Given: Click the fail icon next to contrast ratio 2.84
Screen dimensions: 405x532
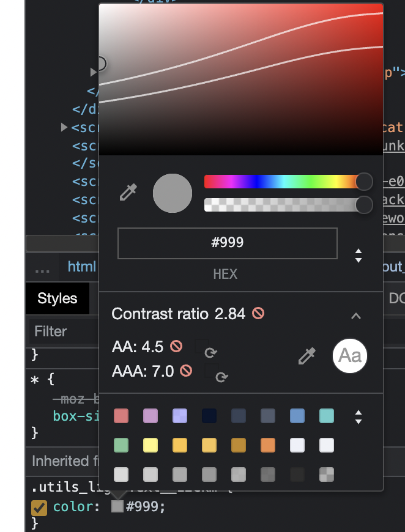Looking at the screenshot, I should [x=258, y=314].
